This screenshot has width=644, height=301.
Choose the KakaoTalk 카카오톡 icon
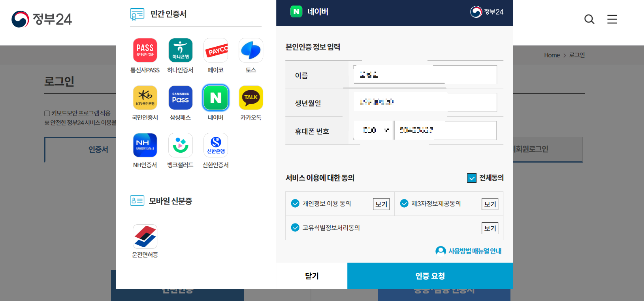coord(251,98)
